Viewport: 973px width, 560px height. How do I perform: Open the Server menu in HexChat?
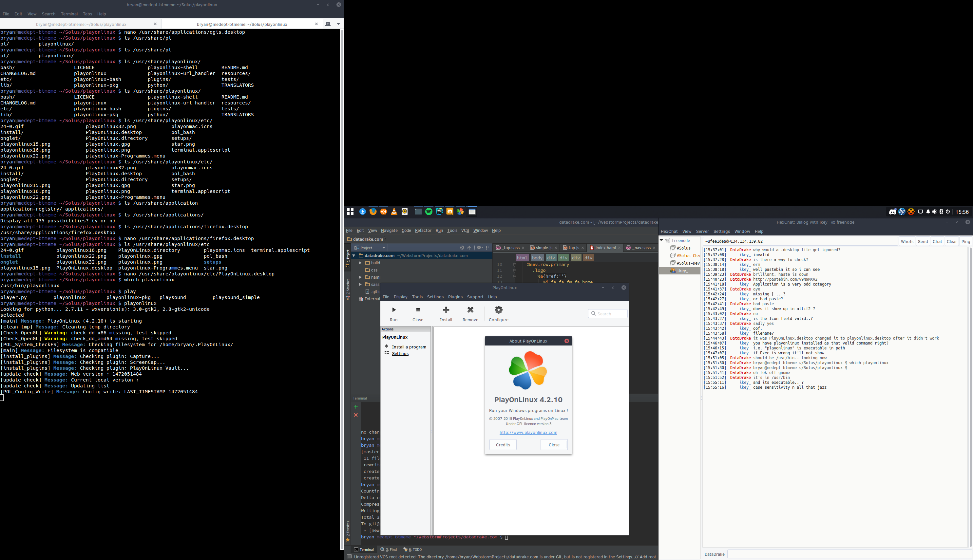[x=702, y=232]
